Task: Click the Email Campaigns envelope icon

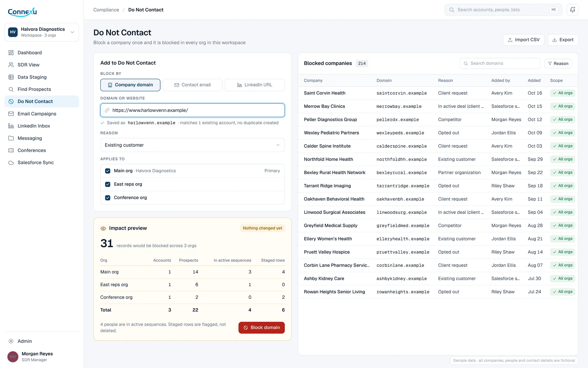Action: (x=11, y=114)
